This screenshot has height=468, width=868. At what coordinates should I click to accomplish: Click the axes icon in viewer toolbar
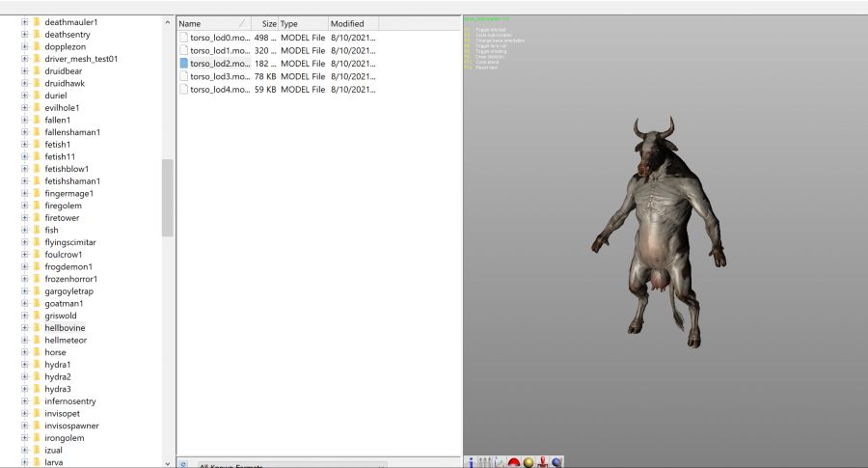click(499, 462)
